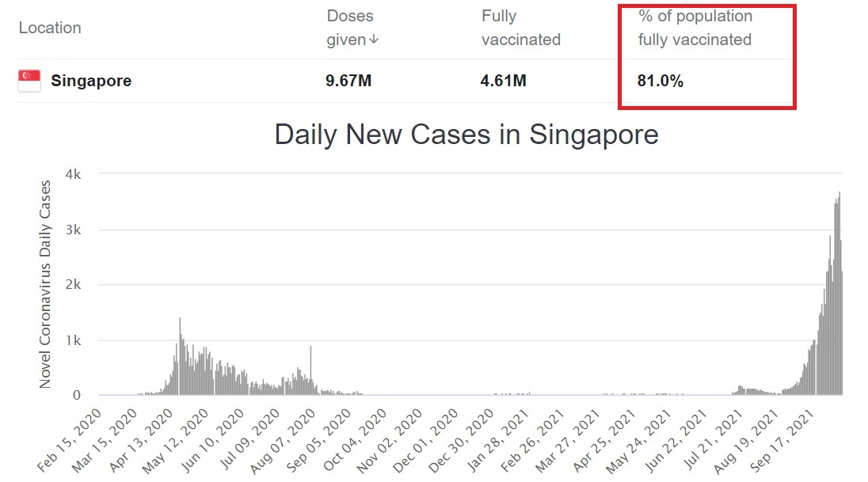This screenshot has width=868, height=482.
Task: Click the tall April 2020 peak bar
Action: point(180,356)
